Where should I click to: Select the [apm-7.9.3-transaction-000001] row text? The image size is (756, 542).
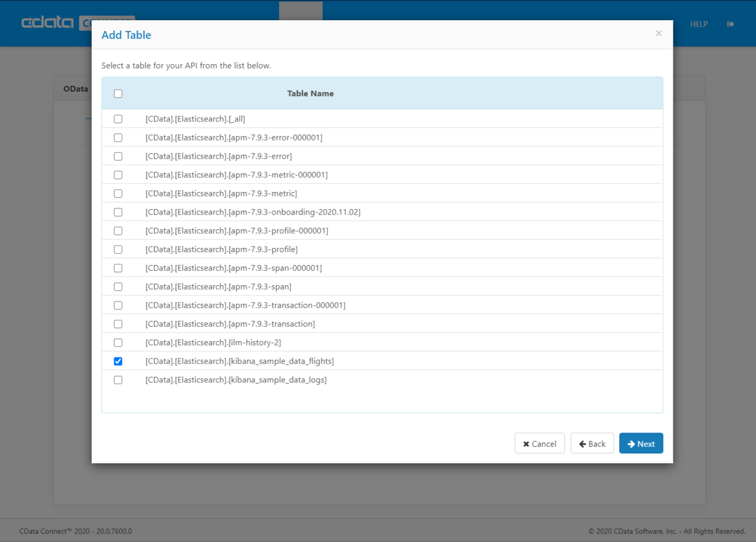pyautogui.click(x=245, y=305)
